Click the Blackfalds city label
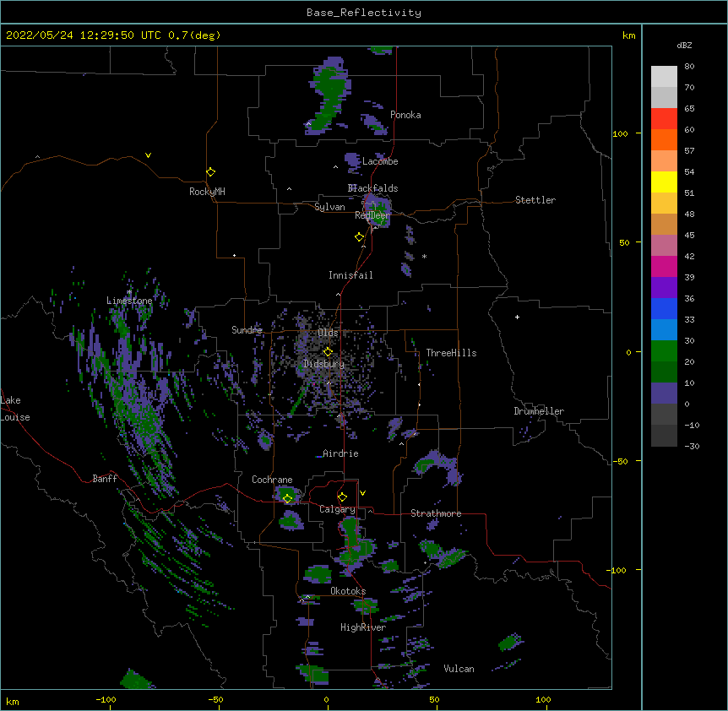 (372, 188)
